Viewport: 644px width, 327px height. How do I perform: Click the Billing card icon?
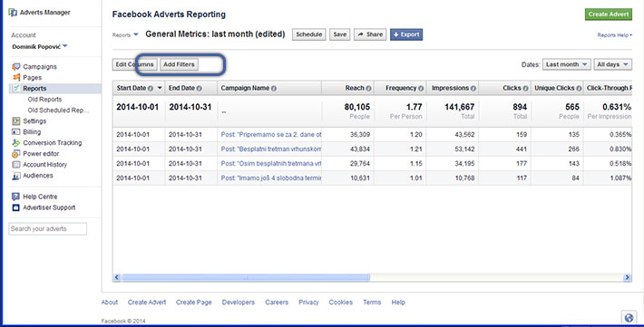point(16,131)
